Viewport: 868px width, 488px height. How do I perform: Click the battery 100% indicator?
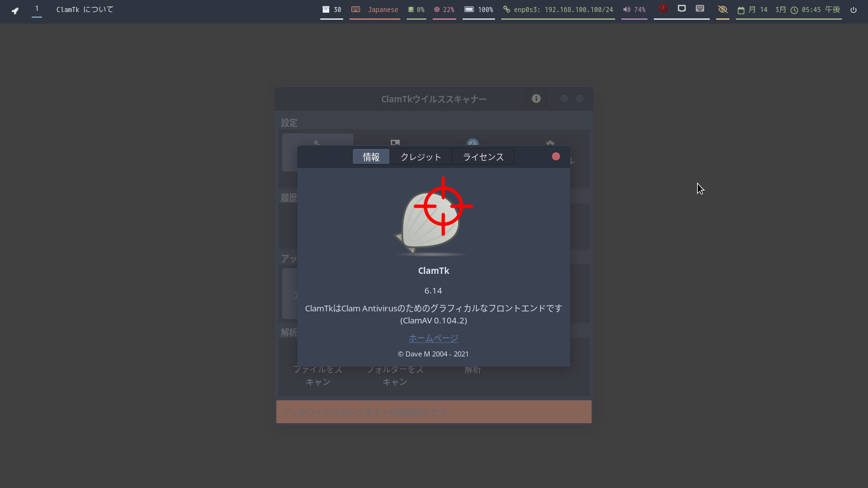(x=478, y=10)
